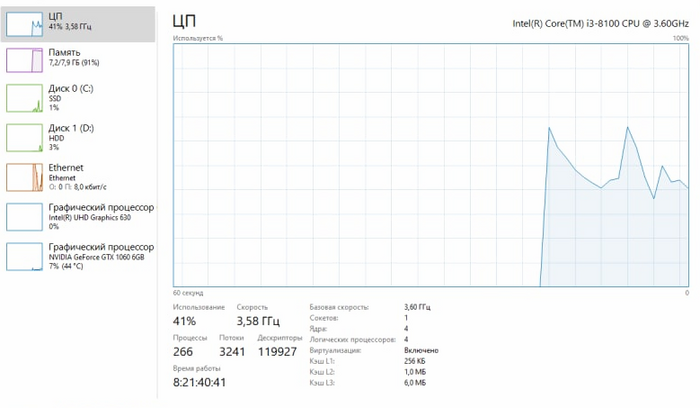The height and width of the screenshot is (408, 700).
Task: Open Графический процессор Intel UHD entry
Action: click(x=78, y=217)
